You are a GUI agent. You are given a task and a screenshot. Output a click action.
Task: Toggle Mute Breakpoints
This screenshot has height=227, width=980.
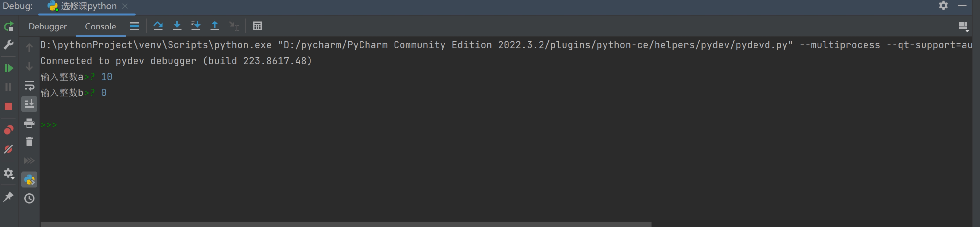(8, 149)
